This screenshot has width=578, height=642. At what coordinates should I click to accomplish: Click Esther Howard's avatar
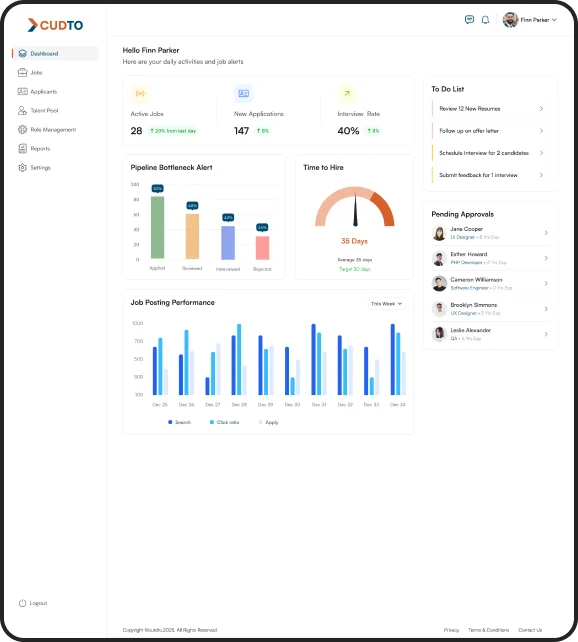click(x=439, y=258)
